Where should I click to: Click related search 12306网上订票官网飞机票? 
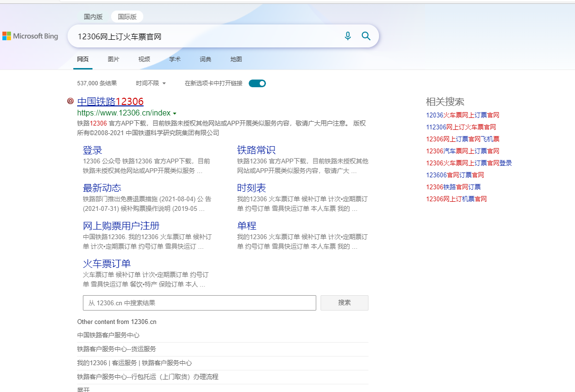point(463,139)
